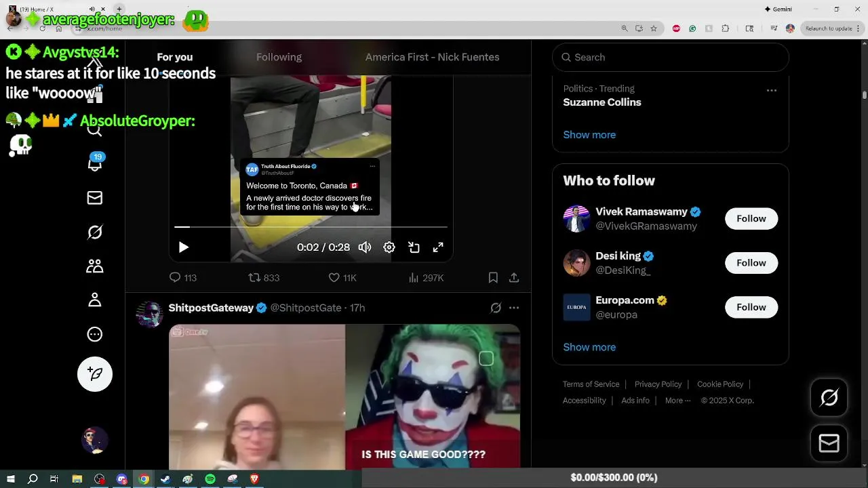Open Communities icon in X sidebar
Screen dimensions: 868x488
94,266
